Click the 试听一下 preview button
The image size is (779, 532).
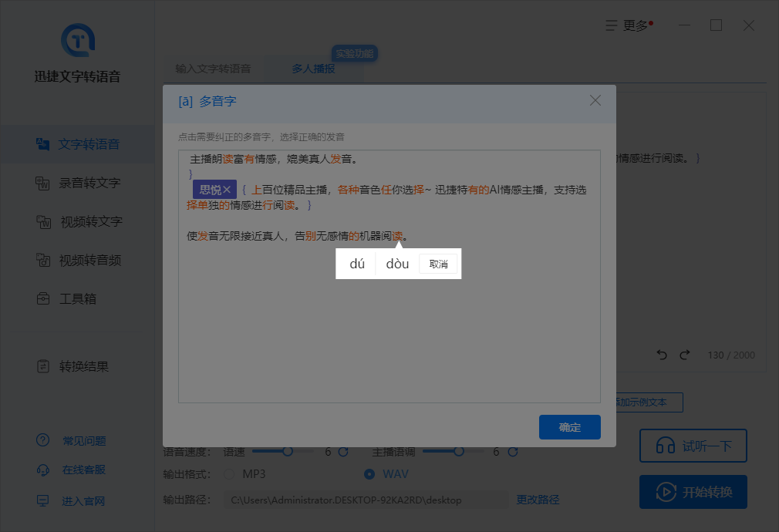693,446
